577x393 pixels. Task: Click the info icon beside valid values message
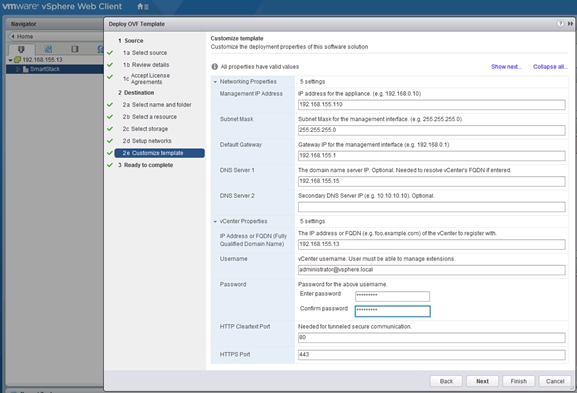click(x=215, y=67)
